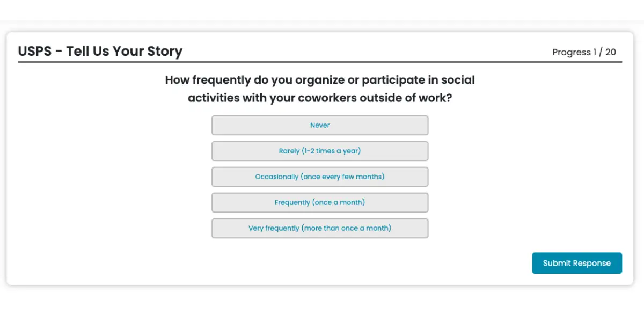644x322 pixels.
Task: Choose "Rarely (1-2 times a year)" answer
Action: [x=320, y=151]
